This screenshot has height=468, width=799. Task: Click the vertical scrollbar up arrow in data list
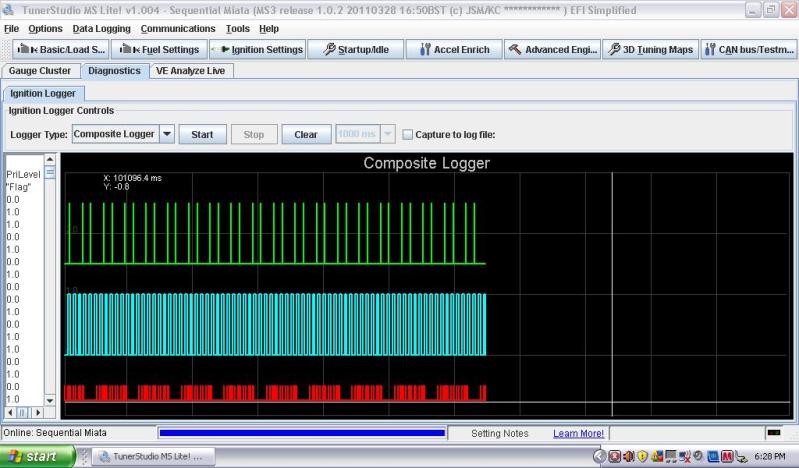point(50,160)
